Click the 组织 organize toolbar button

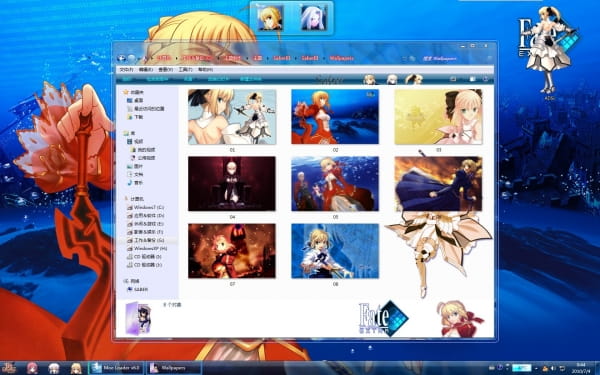[x=127, y=79]
